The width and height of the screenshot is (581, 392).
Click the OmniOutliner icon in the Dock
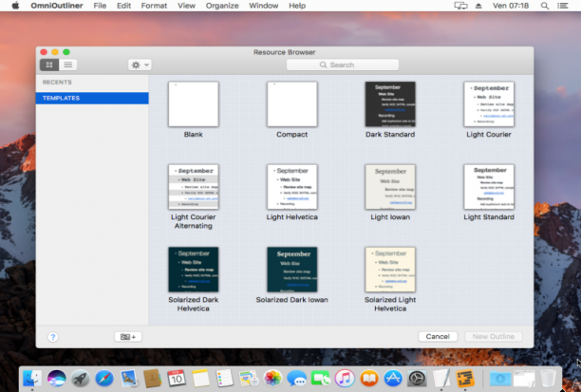point(465,379)
